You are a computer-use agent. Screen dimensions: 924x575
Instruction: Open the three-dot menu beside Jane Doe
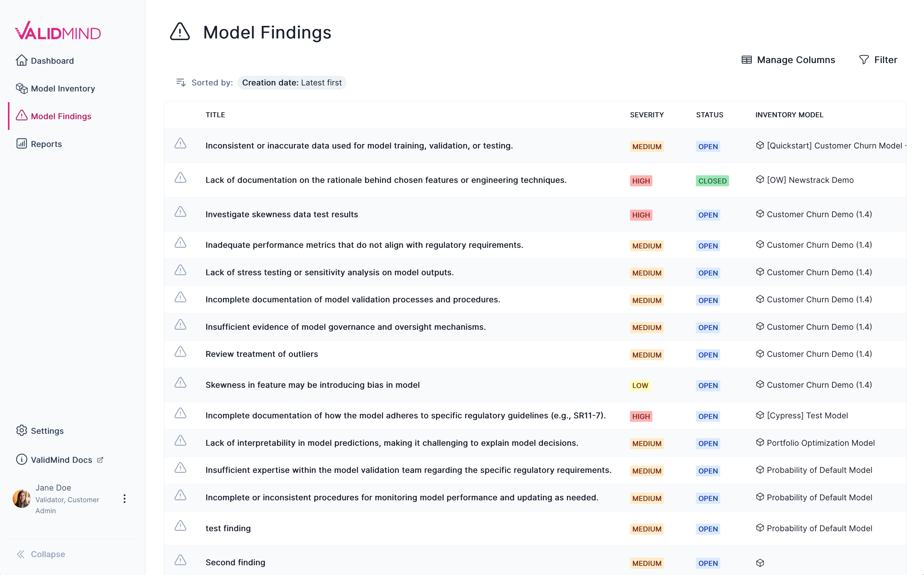tap(124, 499)
